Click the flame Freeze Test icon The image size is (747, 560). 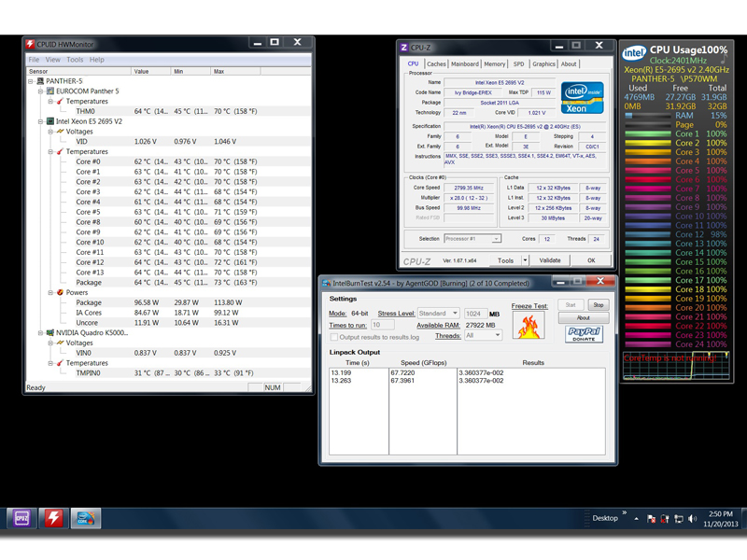coord(529,325)
